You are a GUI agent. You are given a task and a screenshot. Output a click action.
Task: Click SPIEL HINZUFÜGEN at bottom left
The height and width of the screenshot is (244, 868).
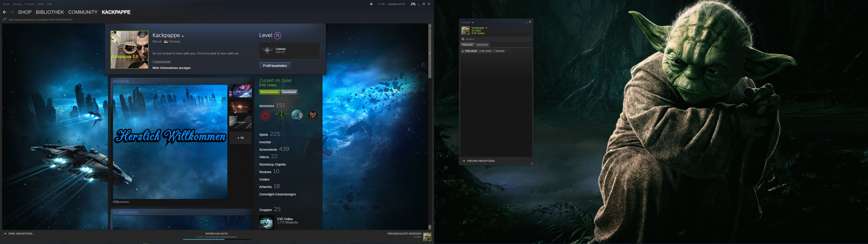(21, 234)
